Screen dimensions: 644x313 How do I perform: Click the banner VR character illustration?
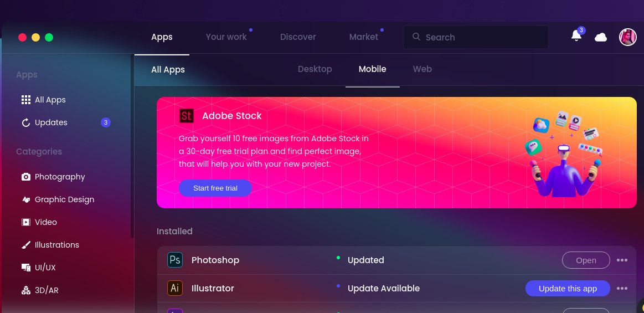click(x=565, y=154)
